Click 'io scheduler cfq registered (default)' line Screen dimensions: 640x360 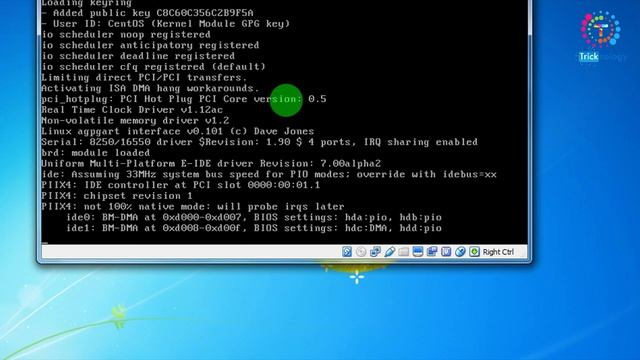(153, 67)
